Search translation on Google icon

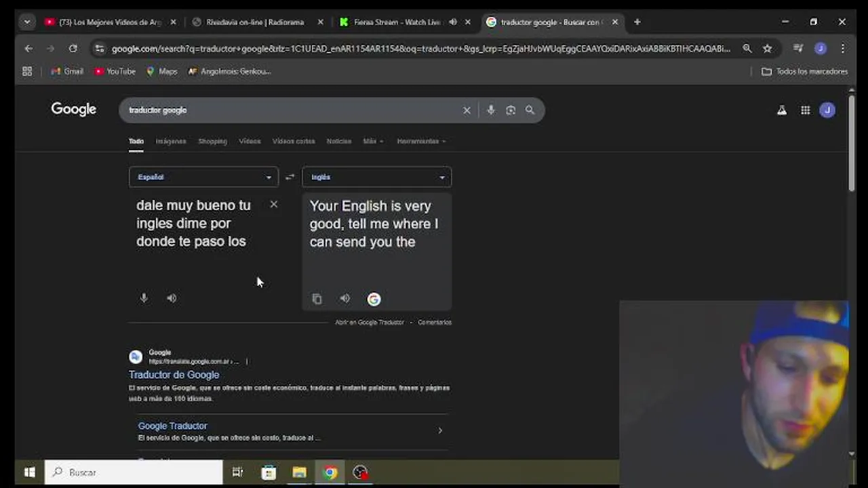(374, 299)
